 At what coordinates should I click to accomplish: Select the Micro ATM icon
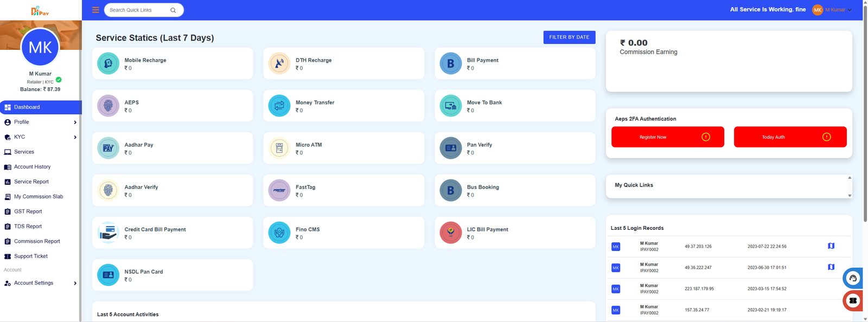click(279, 148)
